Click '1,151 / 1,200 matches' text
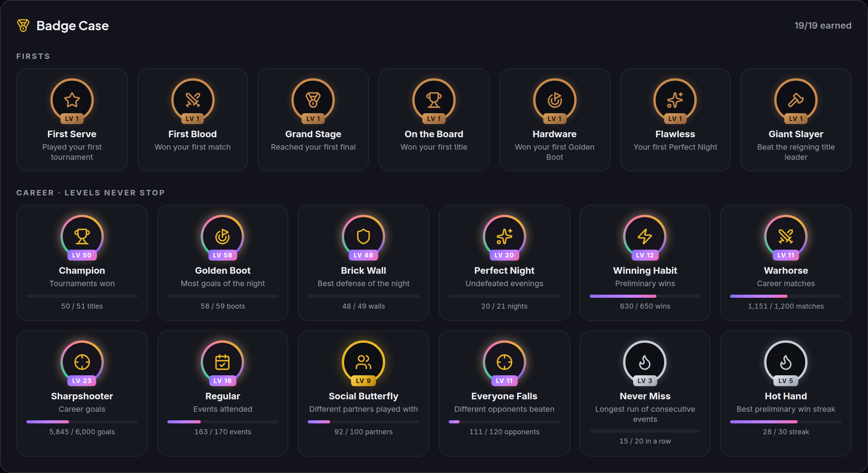The width and height of the screenshot is (868, 473). click(x=786, y=306)
